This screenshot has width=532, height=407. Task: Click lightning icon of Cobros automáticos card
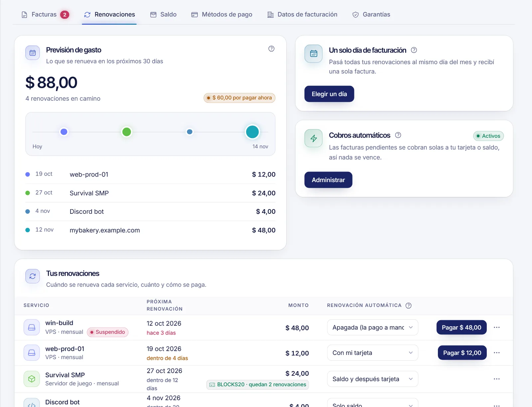point(314,138)
